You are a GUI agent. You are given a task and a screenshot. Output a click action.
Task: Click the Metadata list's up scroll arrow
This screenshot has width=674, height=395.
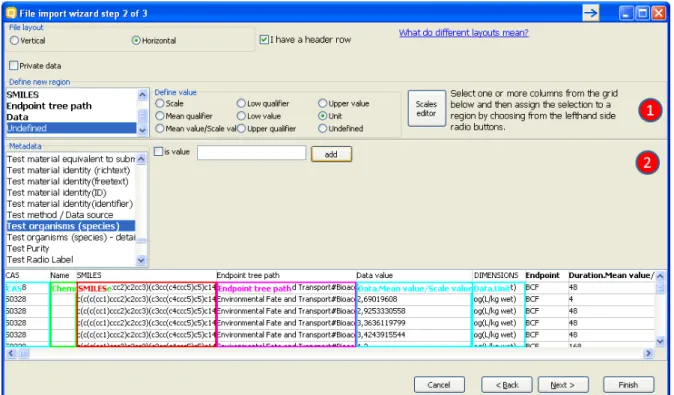coord(141,159)
